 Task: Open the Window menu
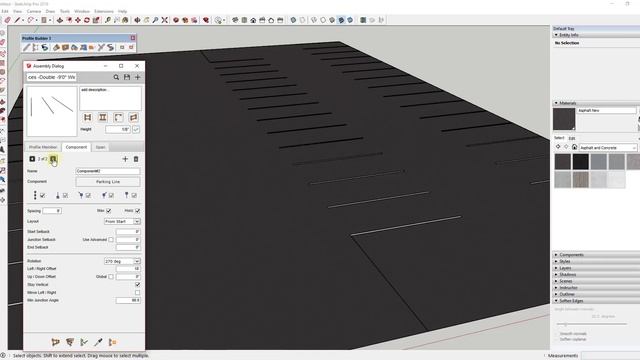82,11
